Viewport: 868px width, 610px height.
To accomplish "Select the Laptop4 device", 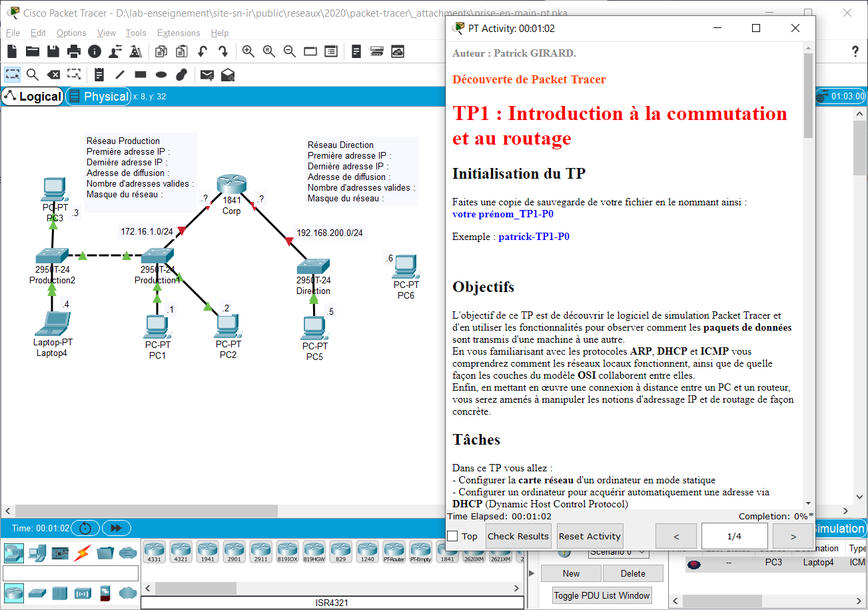I will (x=52, y=325).
